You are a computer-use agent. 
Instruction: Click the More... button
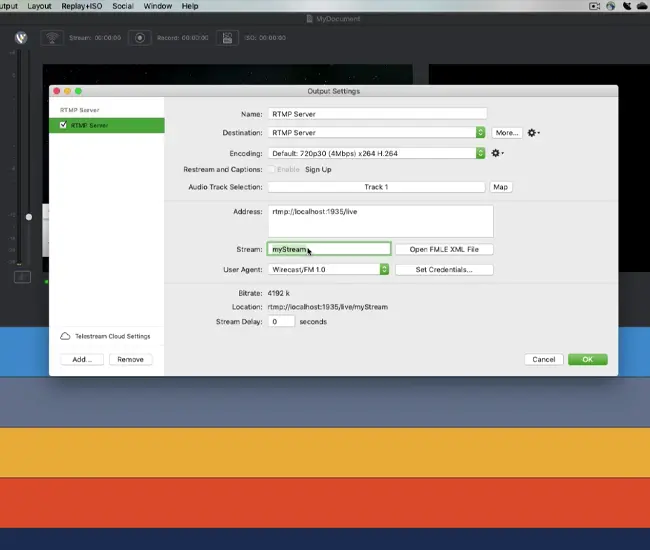(x=507, y=133)
